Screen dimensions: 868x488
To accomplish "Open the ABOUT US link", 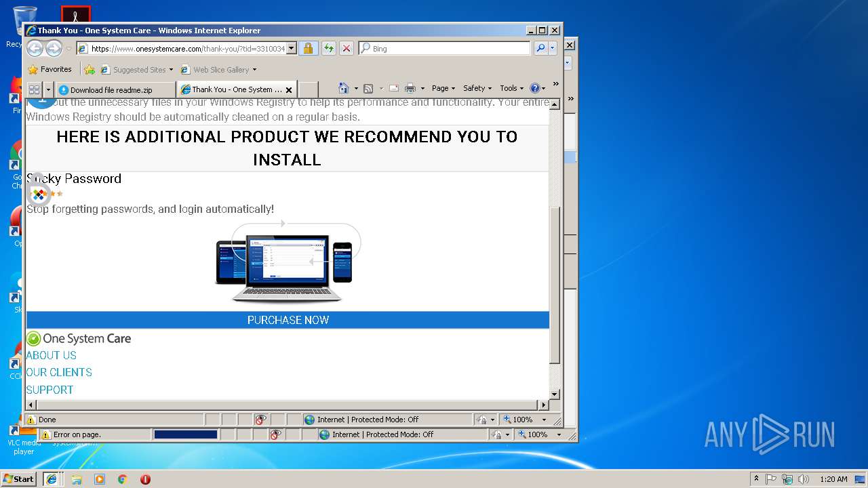I will pos(51,355).
